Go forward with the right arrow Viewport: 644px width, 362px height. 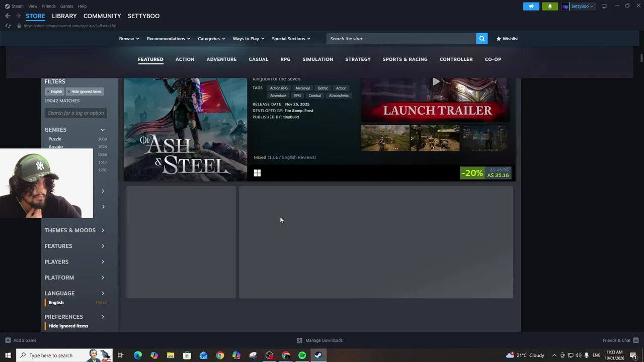[x=18, y=16]
